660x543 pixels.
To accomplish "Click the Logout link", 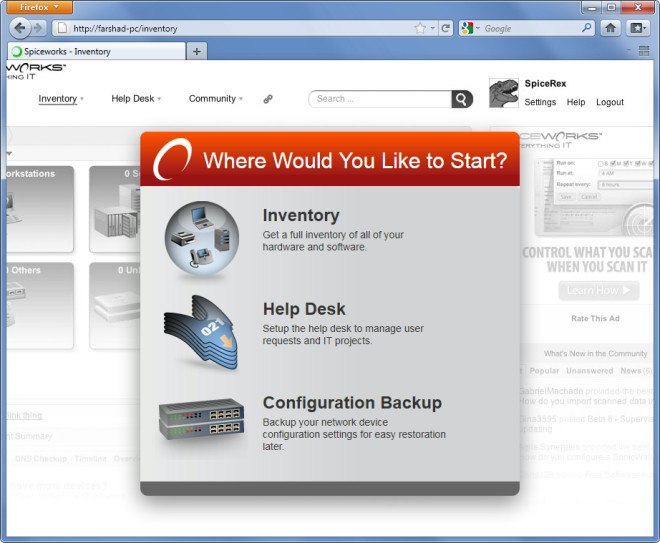I will (609, 102).
